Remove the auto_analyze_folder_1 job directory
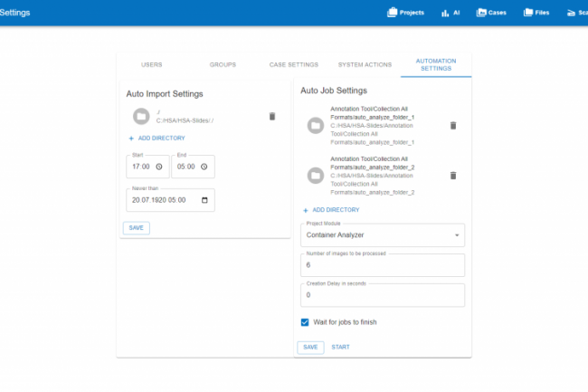588x392 pixels. point(453,125)
